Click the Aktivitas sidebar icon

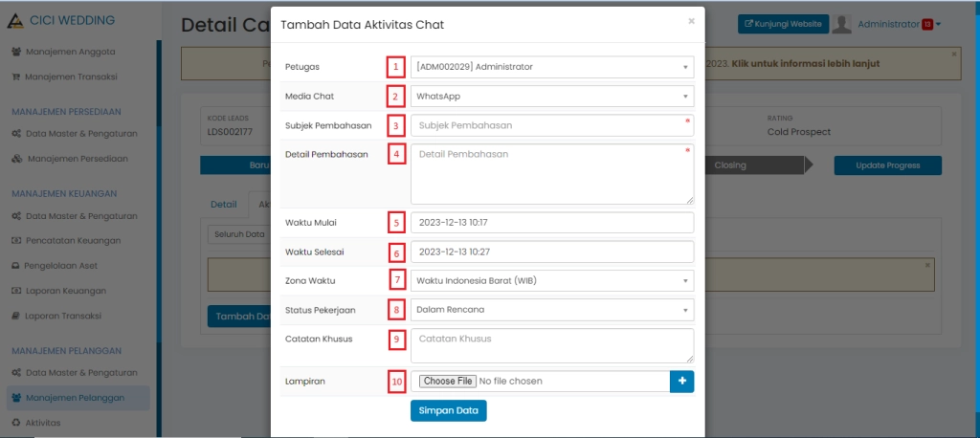click(x=16, y=422)
